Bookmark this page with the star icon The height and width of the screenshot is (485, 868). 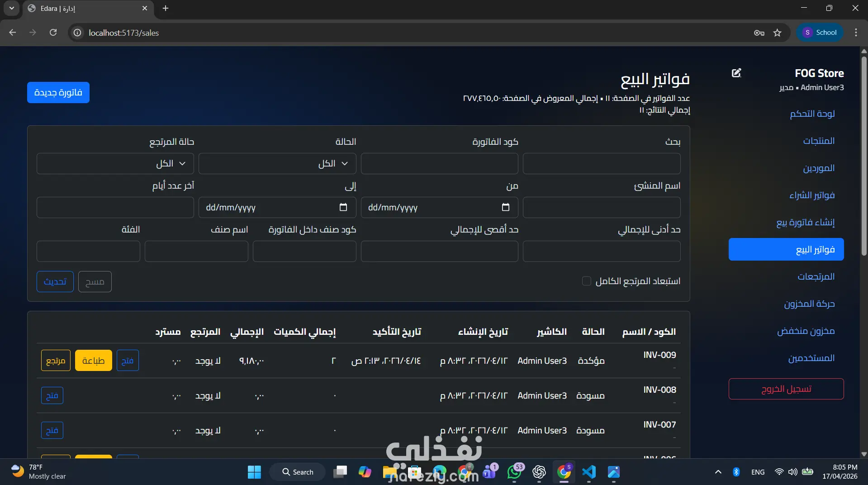(778, 33)
